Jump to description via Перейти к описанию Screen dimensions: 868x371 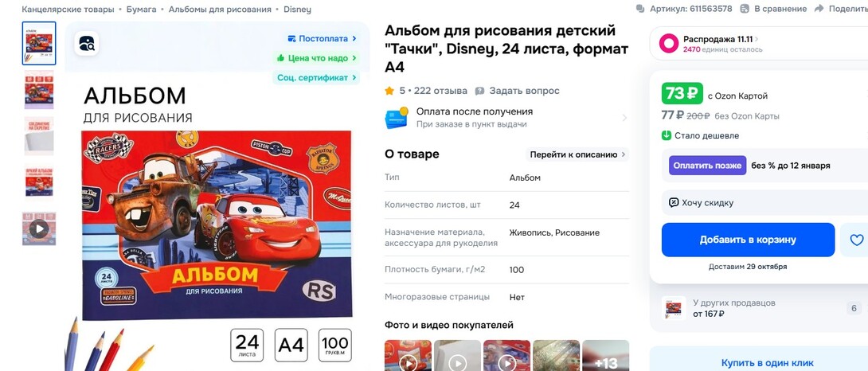tap(577, 154)
